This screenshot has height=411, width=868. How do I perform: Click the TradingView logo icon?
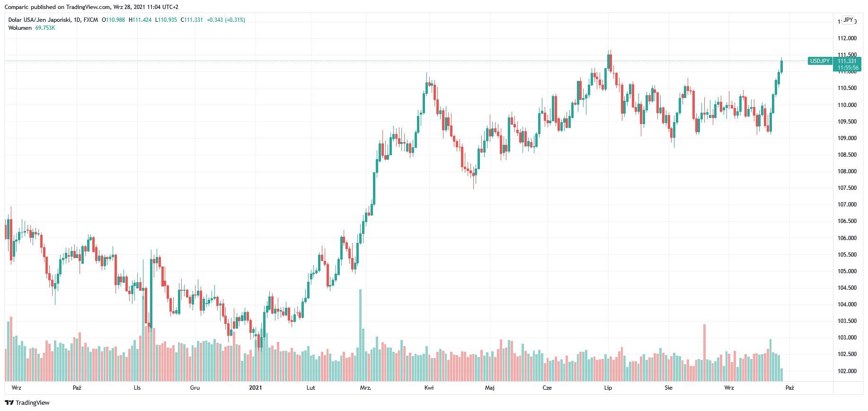9,402
